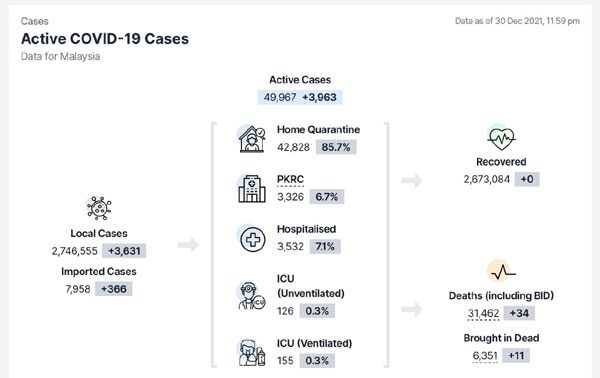This screenshot has width=600, height=378.
Task: Click the 85.7% Home Quarantine badge
Action: [x=336, y=147]
